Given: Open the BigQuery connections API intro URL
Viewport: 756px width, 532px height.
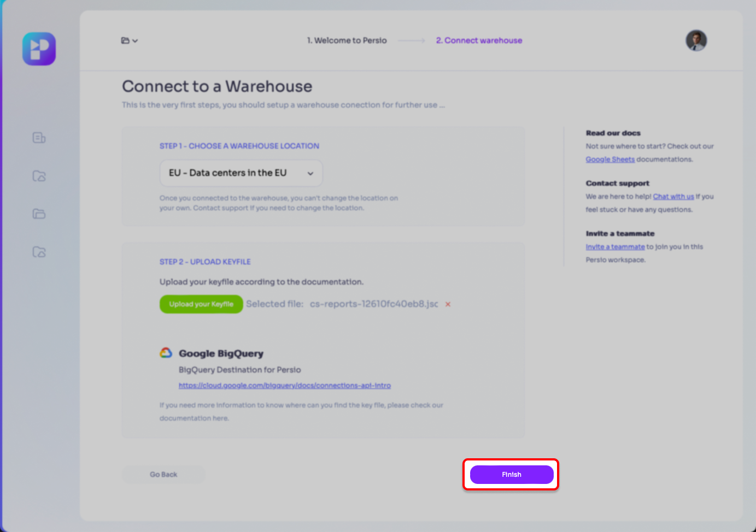Looking at the screenshot, I should 284,386.
